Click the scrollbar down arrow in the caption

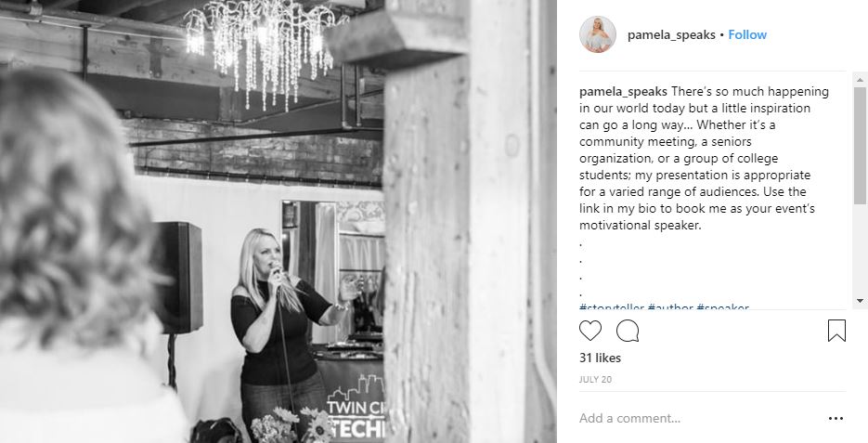point(860,301)
